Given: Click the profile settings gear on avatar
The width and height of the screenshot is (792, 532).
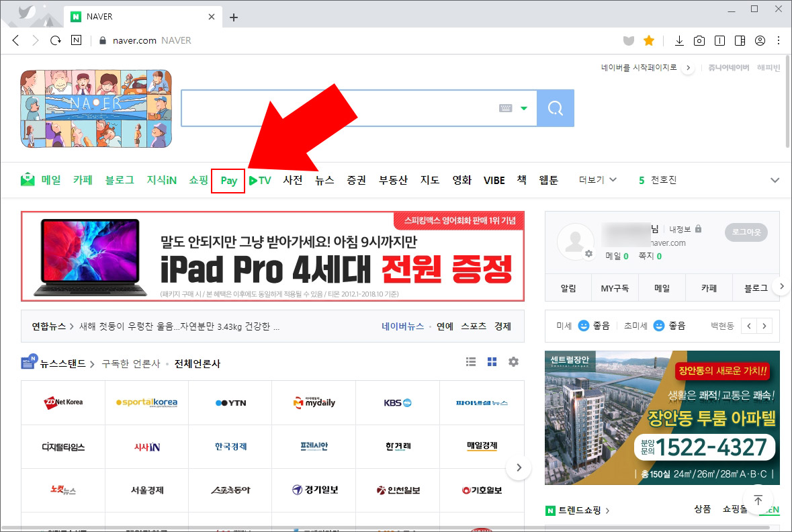Looking at the screenshot, I should click(588, 254).
